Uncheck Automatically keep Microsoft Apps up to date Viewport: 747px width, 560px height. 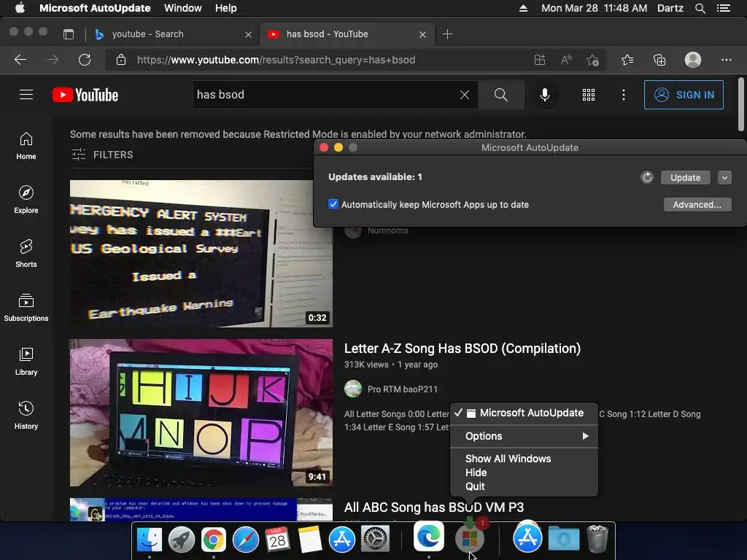[x=333, y=204]
